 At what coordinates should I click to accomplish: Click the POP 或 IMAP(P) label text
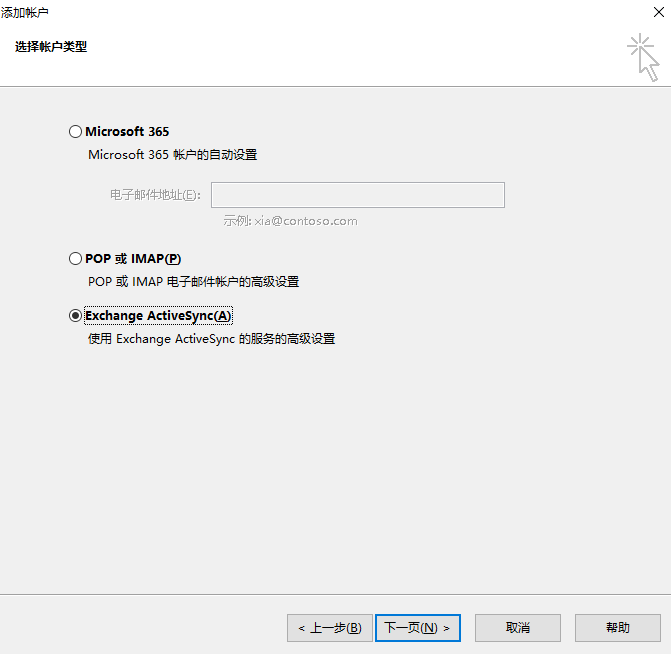click(133, 258)
